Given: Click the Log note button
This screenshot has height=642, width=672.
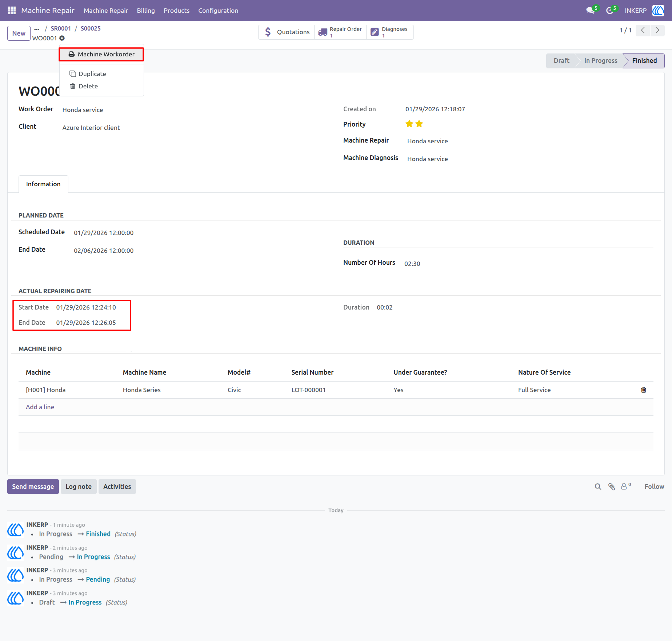Looking at the screenshot, I should pyautogui.click(x=79, y=487).
